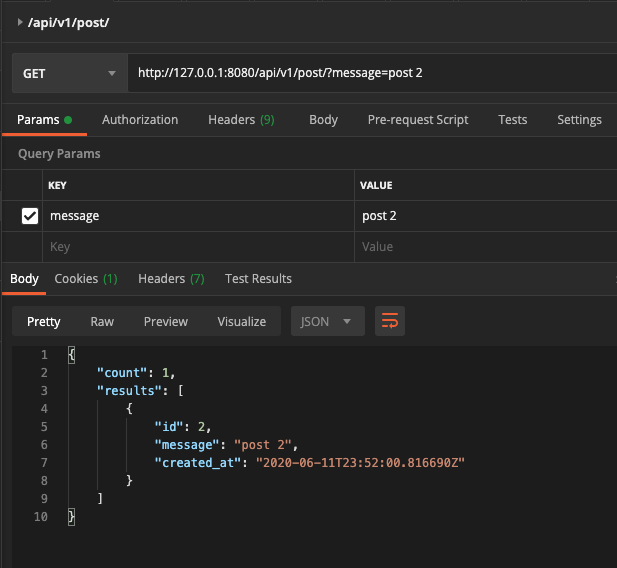Click the "results" key in response

pos(129,391)
